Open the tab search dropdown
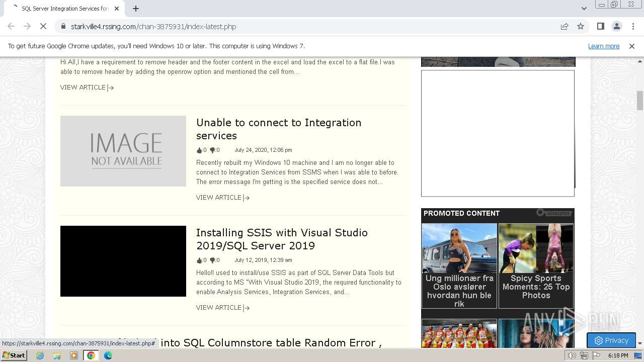 (x=584, y=8)
